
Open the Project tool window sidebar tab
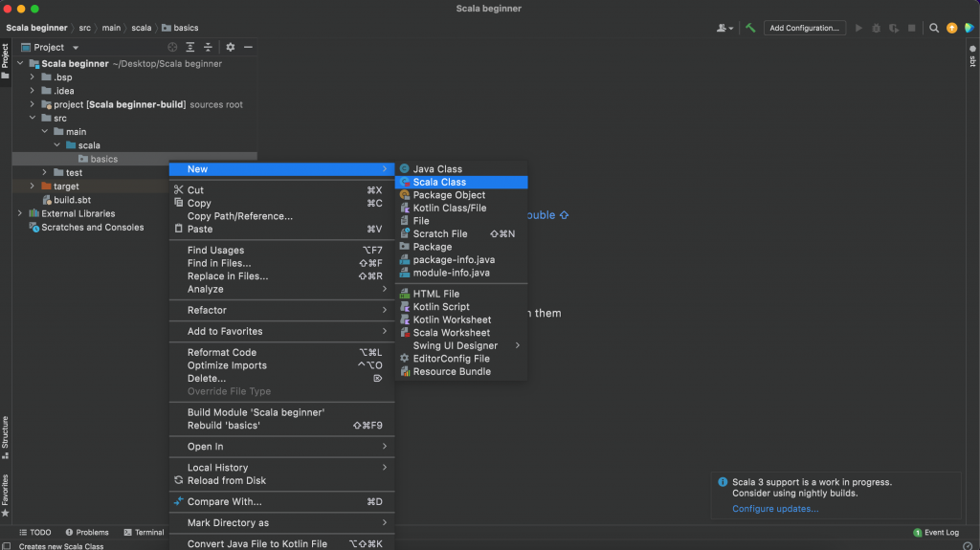[x=5, y=60]
